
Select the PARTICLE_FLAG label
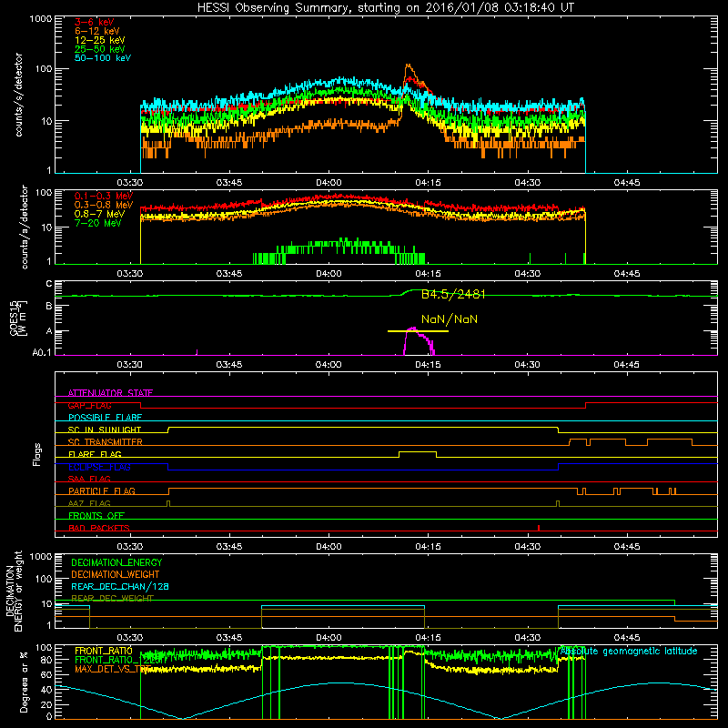pos(102,491)
